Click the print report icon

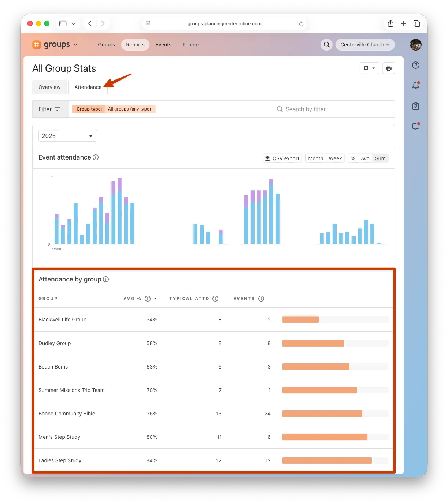point(388,68)
